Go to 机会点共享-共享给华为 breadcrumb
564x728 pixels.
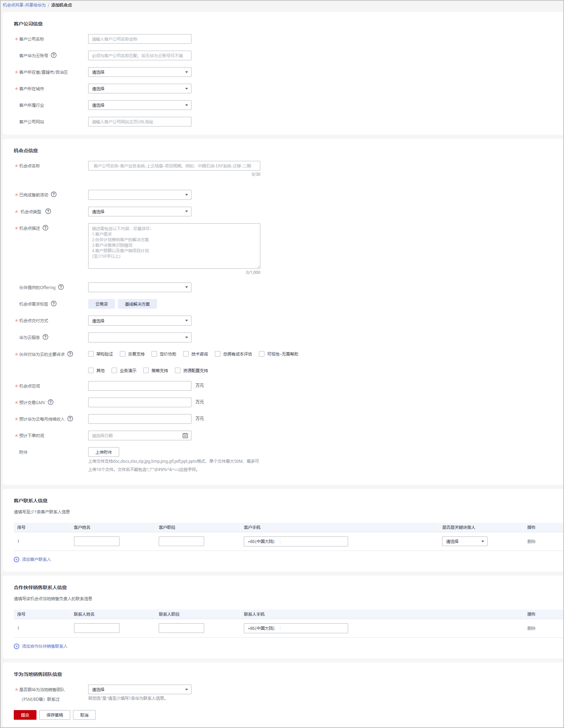coord(24,5)
